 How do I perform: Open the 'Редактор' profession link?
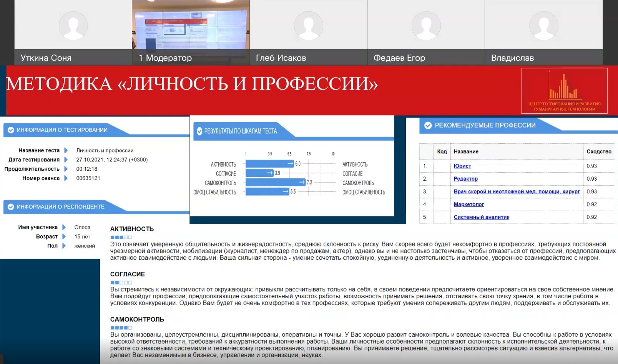point(465,179)
